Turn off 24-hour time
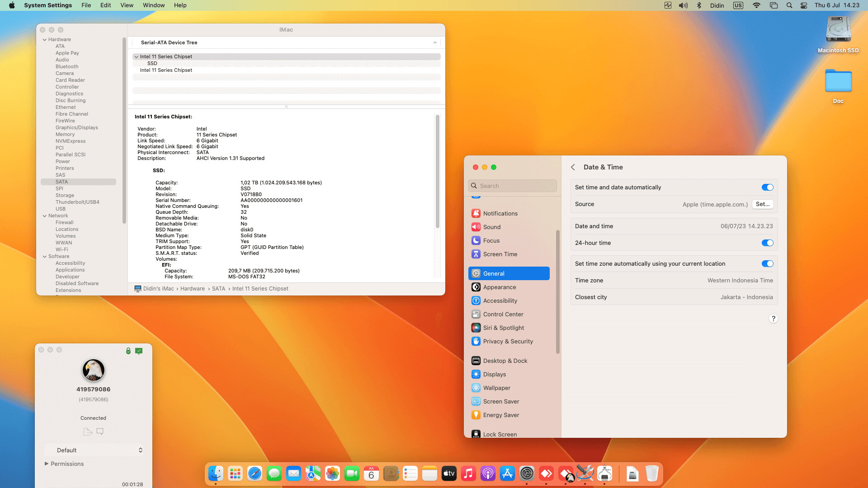Viewport: 868px width, 488px height. [767, 243]
